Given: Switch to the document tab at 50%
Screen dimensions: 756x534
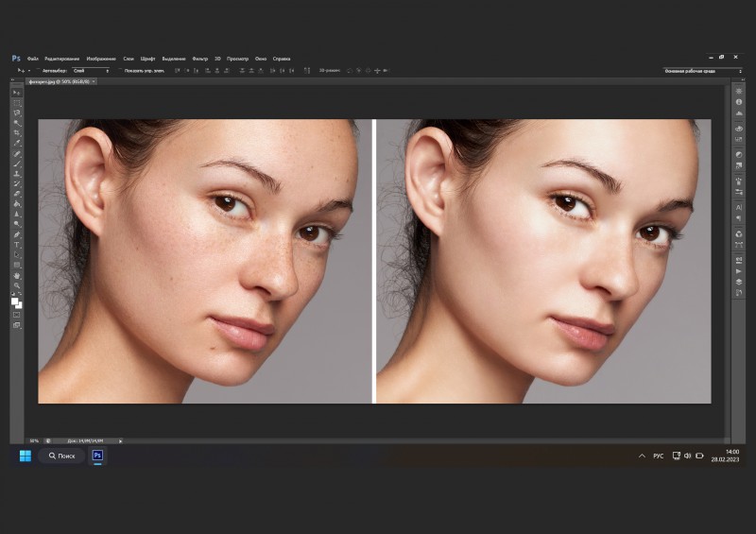Looking at the screenshot, I should click(x=59, y=81).
